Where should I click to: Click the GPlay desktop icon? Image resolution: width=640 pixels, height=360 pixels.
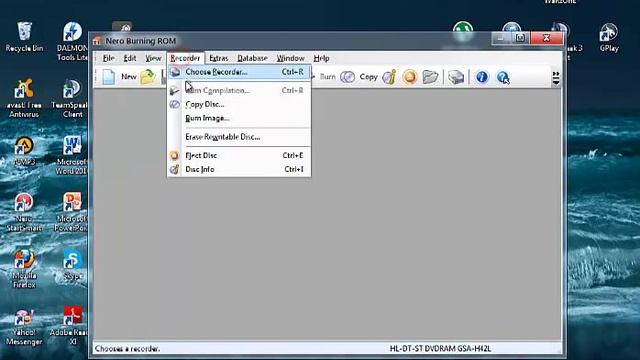(x=609, y=38)
